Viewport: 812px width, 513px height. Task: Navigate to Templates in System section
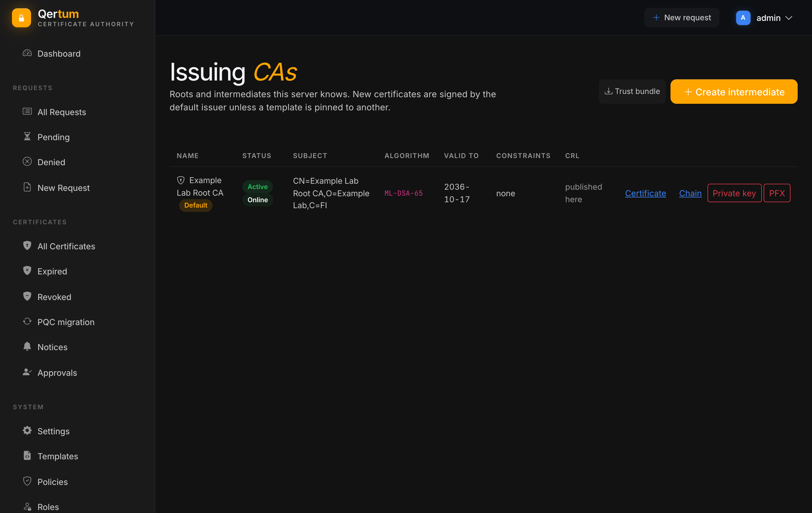(78, 456)
